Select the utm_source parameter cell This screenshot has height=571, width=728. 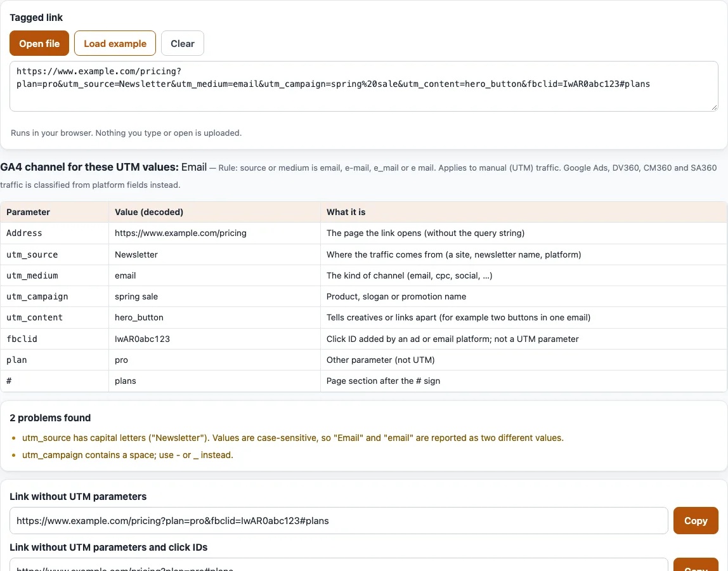coord(55,254)
